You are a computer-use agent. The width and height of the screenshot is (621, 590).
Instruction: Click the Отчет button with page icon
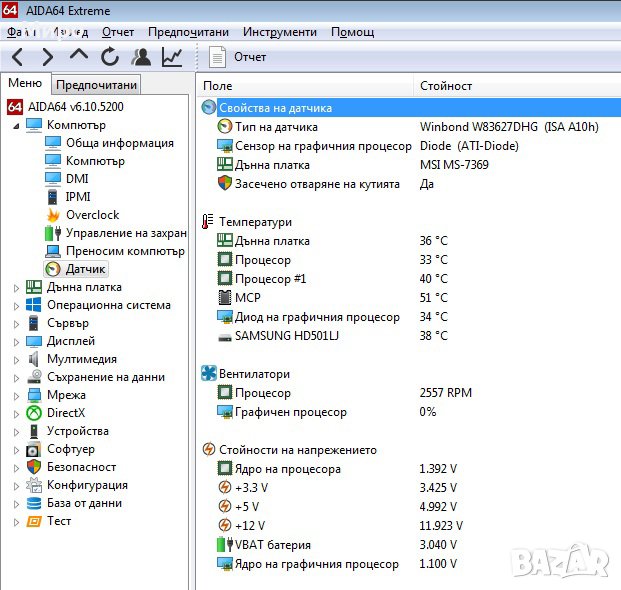point(240,57)
